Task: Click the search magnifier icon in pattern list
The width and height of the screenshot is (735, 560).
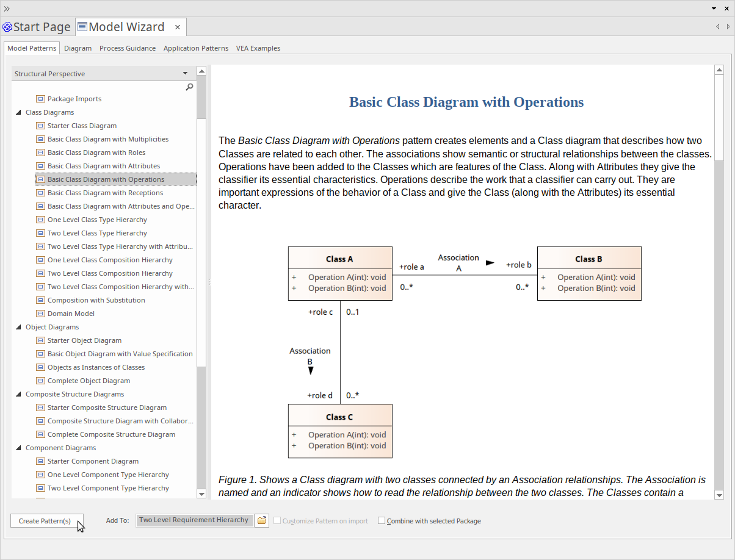Action: [189, 87]
